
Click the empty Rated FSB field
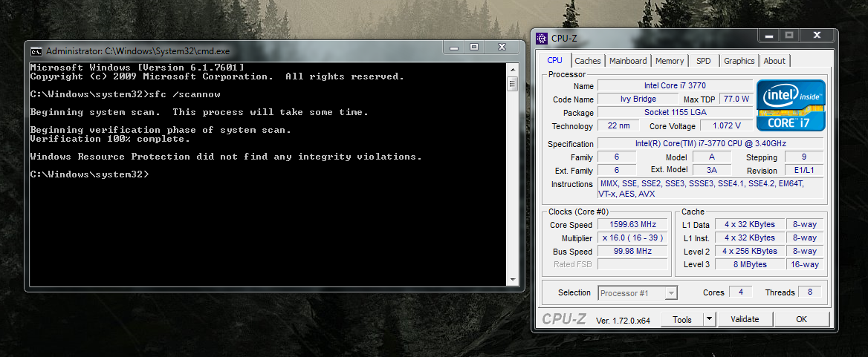pyautogui.click(x=632, y=264)
